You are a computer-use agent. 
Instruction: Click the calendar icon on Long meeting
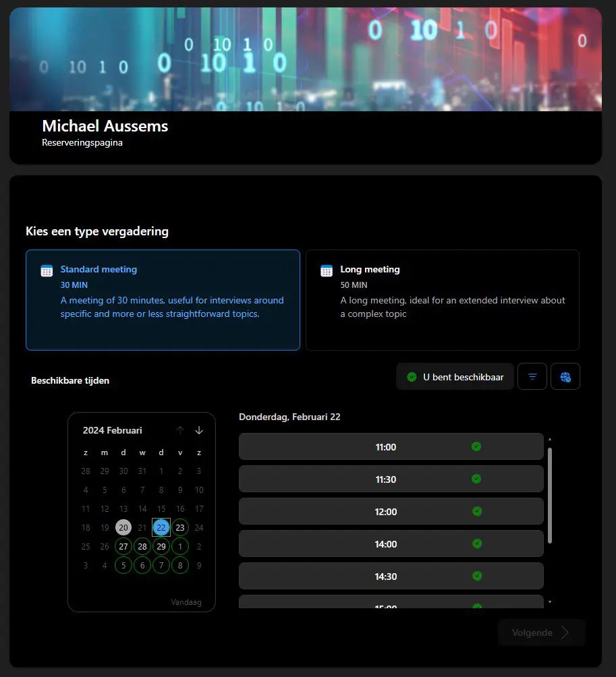327,270
